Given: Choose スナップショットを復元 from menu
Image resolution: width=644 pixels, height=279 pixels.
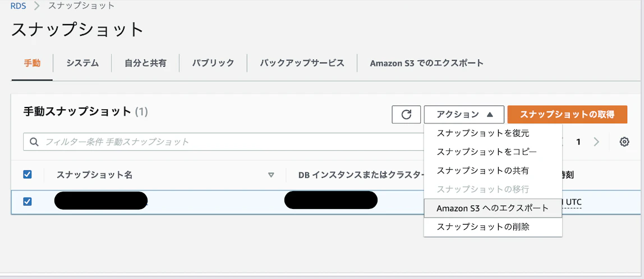Looking at the screenshot, I should [x=493, y=133].
